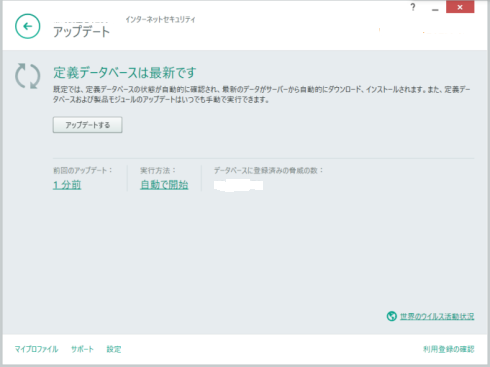The image size is (490, 367).
Task: Click the アップデート page title
Action: pyautogui.click(x=81, y=32)
